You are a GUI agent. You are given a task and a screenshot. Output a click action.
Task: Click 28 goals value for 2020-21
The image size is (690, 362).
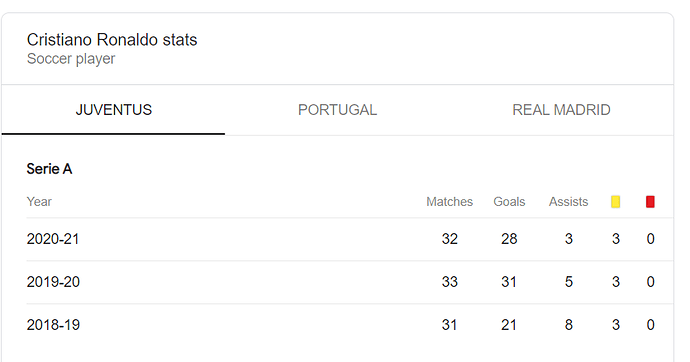pos(509,239)
